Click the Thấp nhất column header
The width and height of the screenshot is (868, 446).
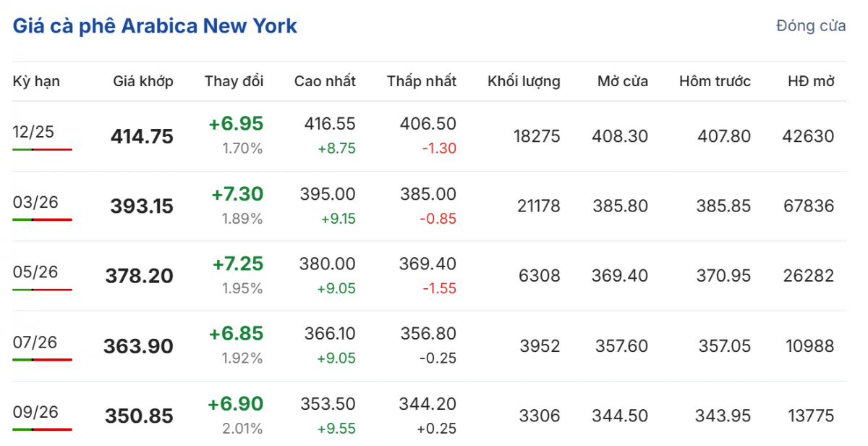(x=421, y=81)
